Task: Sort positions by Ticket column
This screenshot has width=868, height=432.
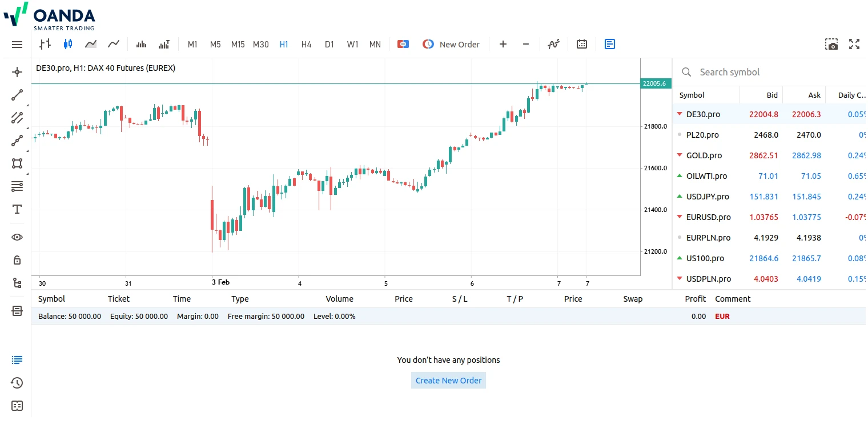Action: [x=119, y=299]
